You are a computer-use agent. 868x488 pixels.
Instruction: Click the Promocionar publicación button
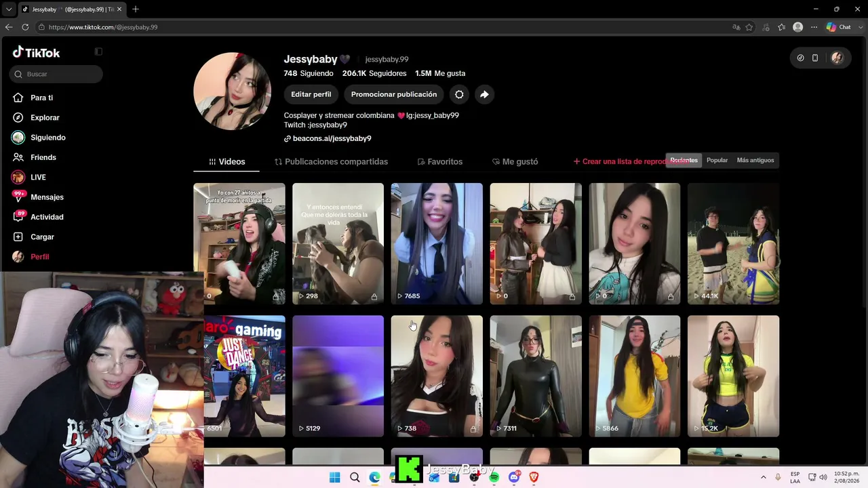pyautogui.click(x=394, y=94)
